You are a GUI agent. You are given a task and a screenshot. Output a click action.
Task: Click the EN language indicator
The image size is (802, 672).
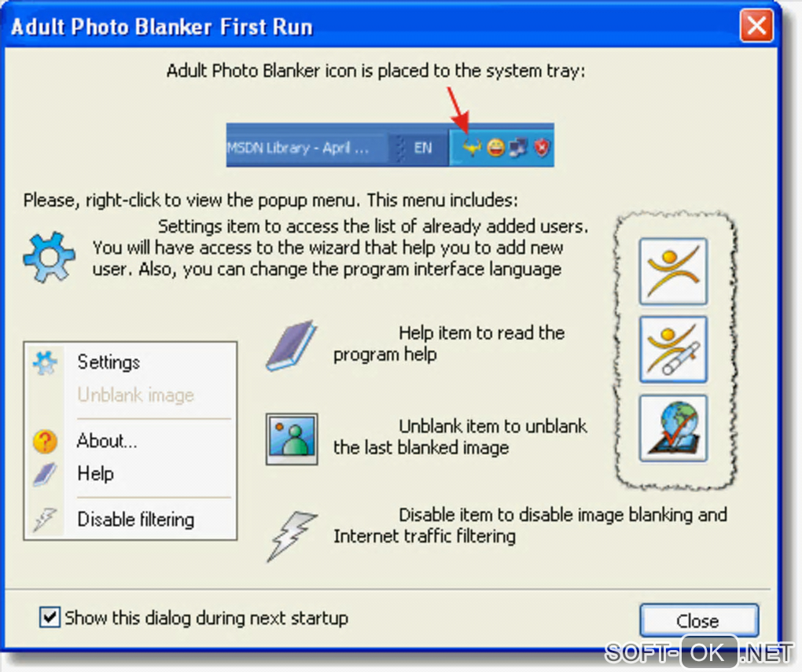click(422, 149)
